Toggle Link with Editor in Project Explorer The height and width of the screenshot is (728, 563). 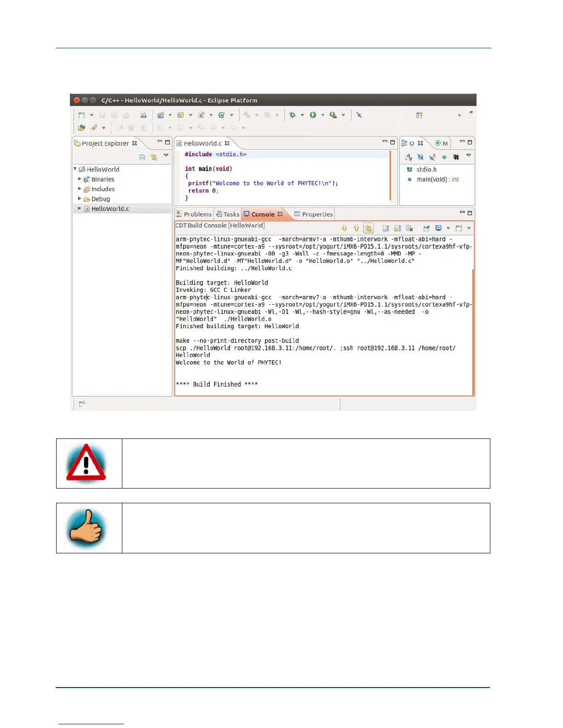click(154, 157)
